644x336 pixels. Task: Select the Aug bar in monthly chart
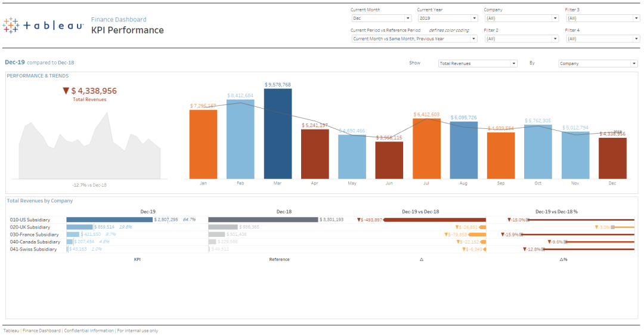(x=464, y=150)
